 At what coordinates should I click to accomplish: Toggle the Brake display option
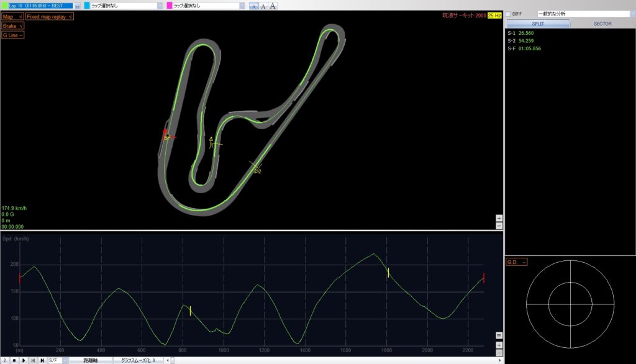point(13,26)
